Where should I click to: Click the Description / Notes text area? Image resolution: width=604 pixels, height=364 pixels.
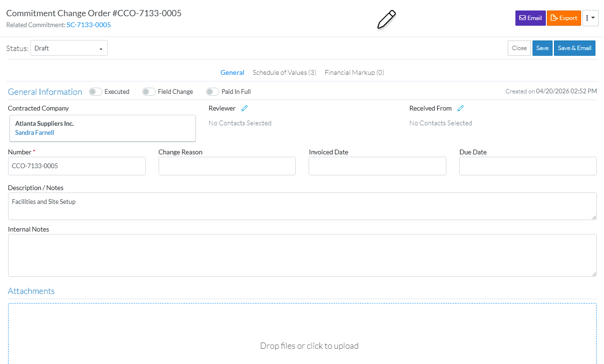tap(302, 206)
